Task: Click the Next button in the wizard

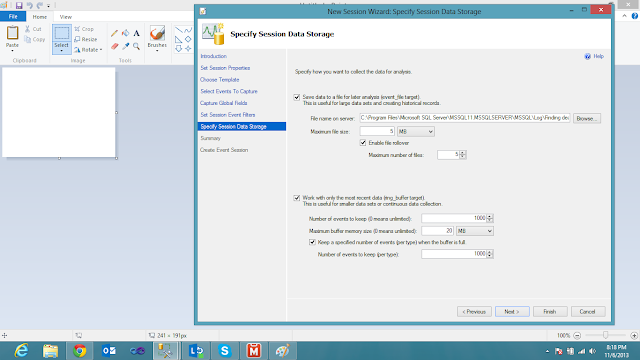Action: point(512,311)
